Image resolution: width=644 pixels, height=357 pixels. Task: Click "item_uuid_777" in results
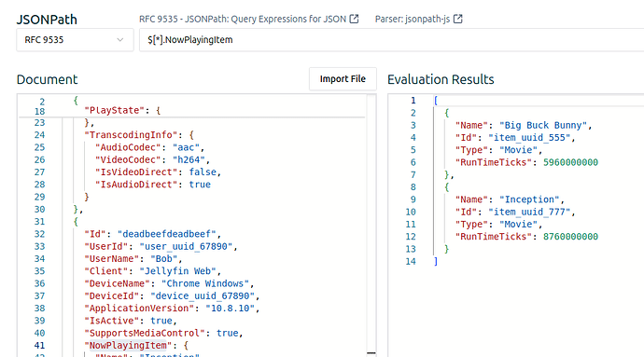[x=529, y=212]
